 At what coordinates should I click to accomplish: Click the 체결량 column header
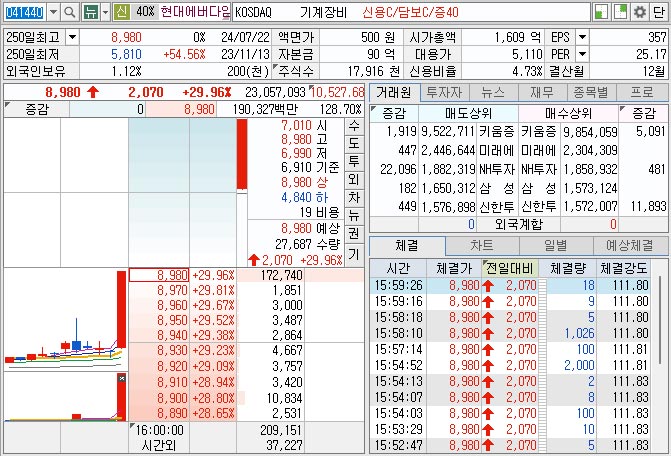(x=567, y=268)
